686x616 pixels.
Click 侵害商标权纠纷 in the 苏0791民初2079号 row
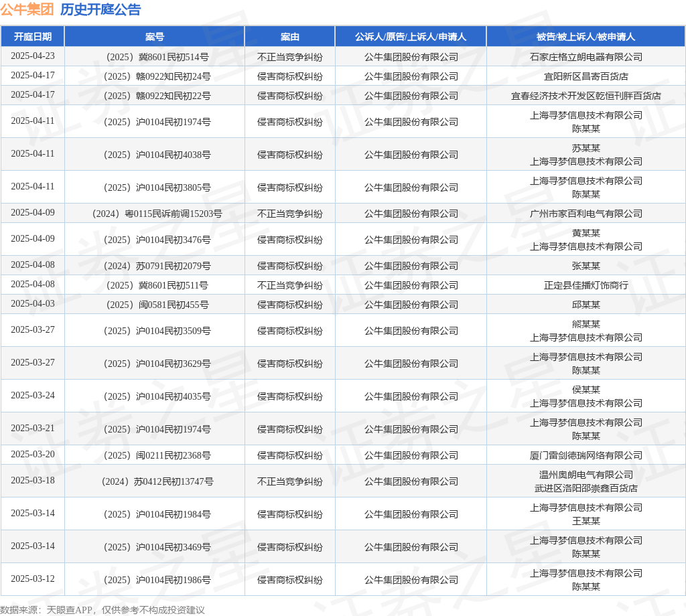(290, 266)
